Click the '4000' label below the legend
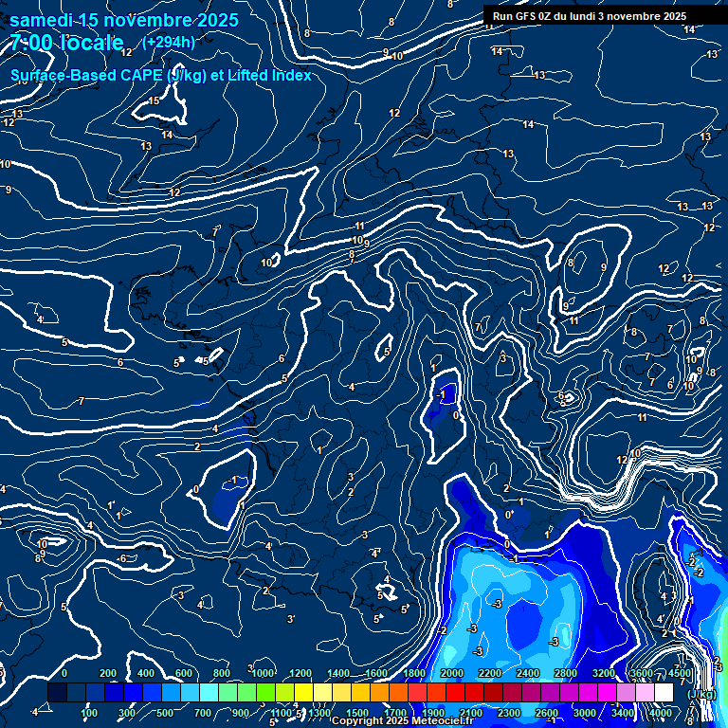Viewport: 728px width, 728px height. [661, 713]
